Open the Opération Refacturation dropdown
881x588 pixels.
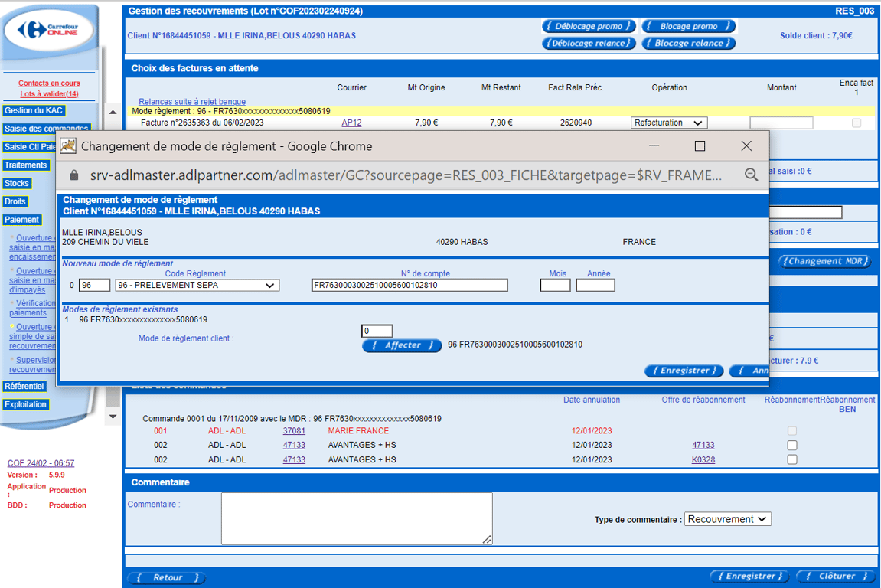669,122
